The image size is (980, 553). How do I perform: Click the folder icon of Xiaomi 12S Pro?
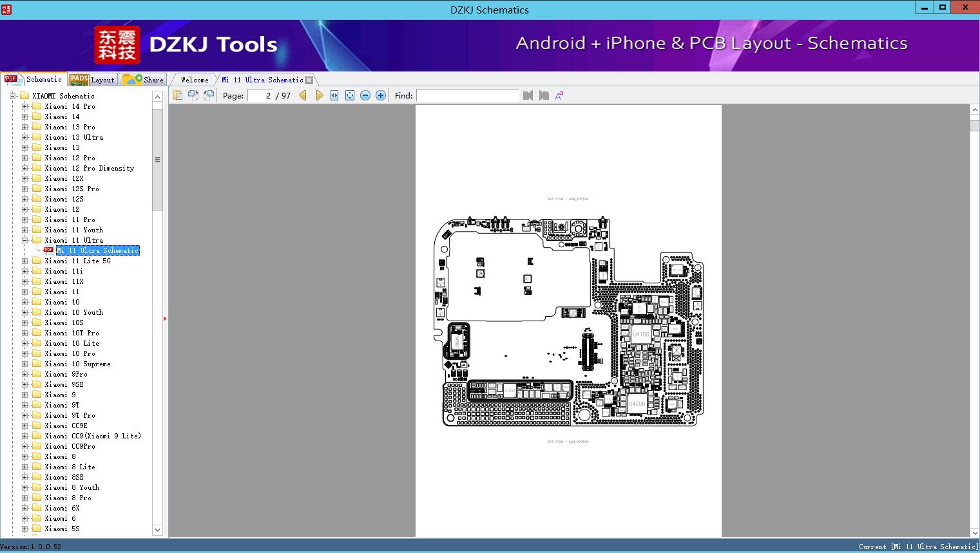37,189
